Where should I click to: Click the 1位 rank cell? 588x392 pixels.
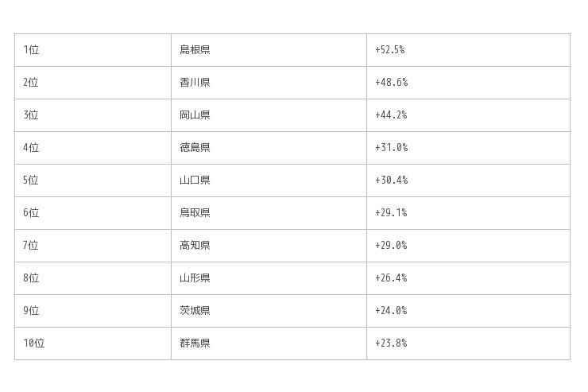coord(31,50)
